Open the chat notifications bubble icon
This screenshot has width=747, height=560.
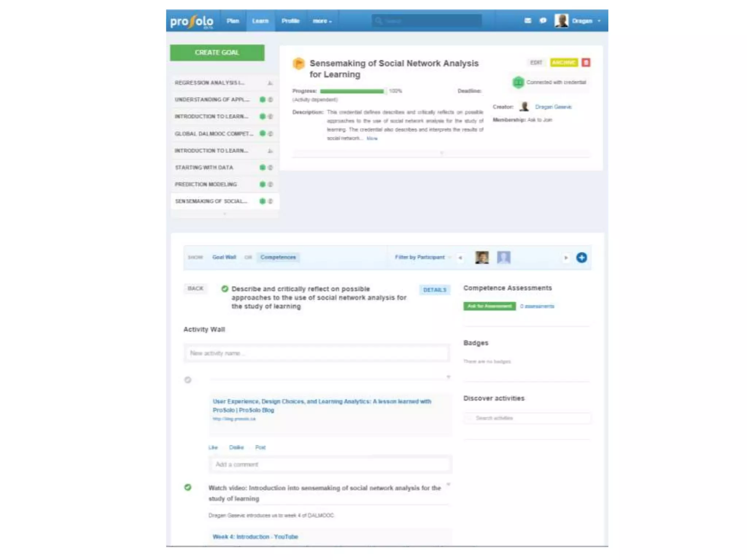pyautogui.click(x=543, y=21)
